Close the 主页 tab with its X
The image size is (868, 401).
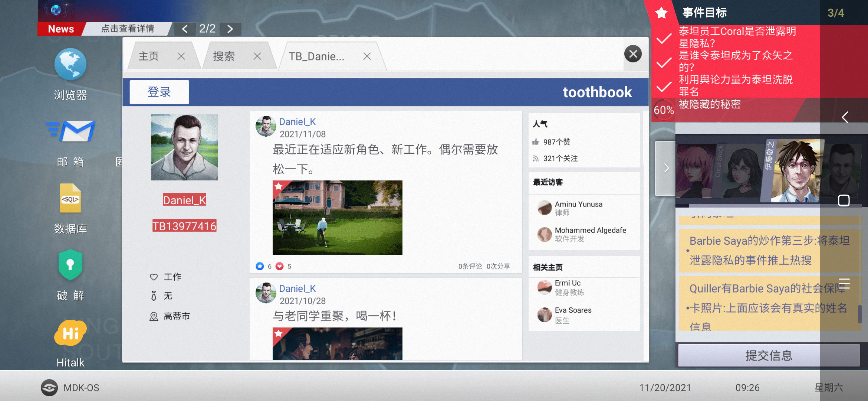pos(181,56)
